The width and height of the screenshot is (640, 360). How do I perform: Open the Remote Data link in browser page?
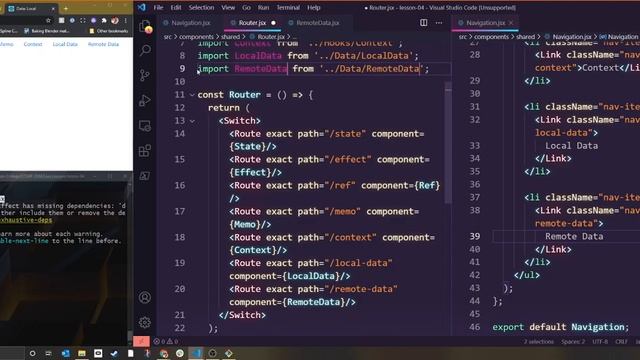[103, 44]
